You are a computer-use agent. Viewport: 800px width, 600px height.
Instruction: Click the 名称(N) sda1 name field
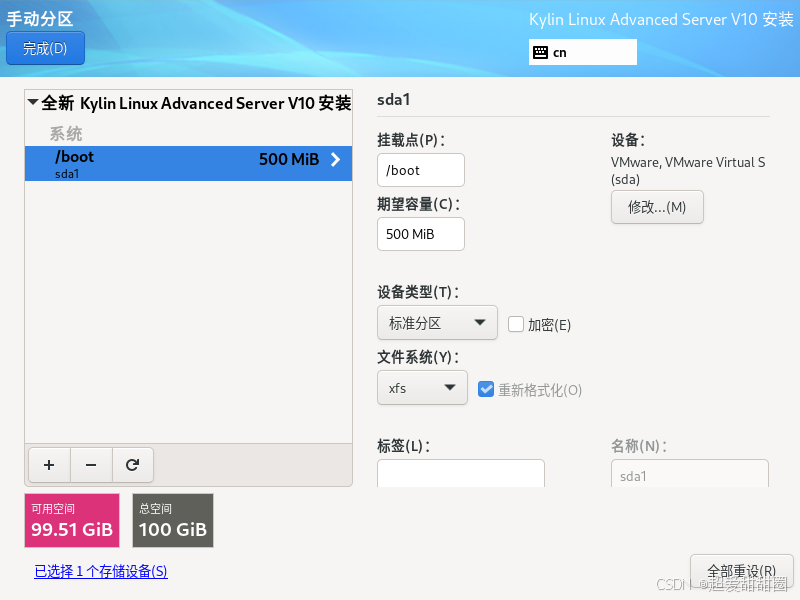[690, 473]
